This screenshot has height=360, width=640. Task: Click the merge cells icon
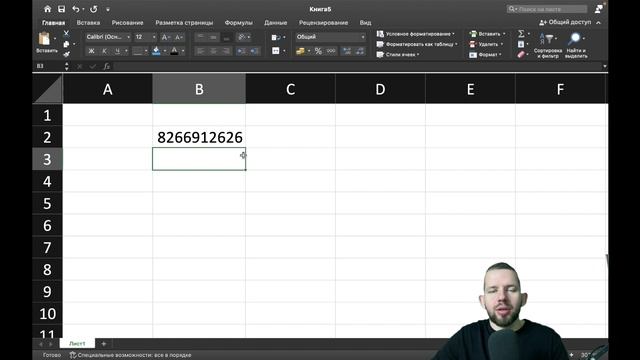(276, 51)
